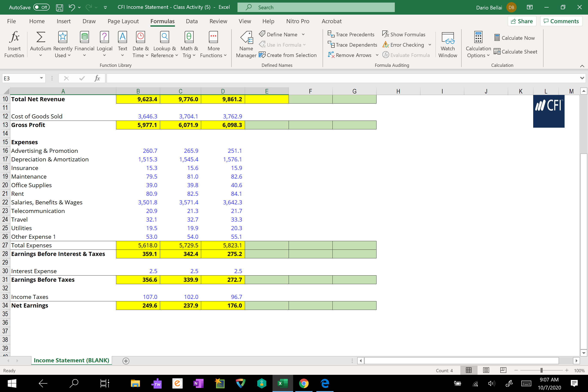Open Ribbon Display Options icon
588x392 pixels.
coord(530,7)
